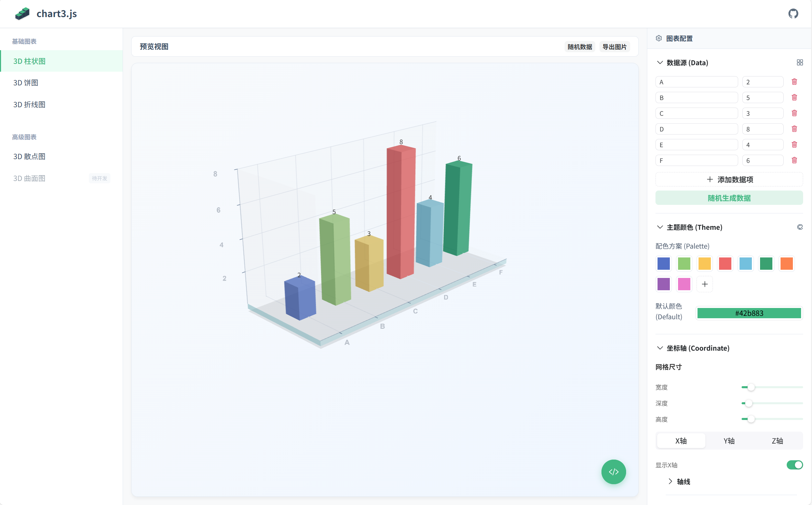Delete data row A with trash icon
Image resolution: width=812 pixels, height=505 pixels.
point(794,82)
